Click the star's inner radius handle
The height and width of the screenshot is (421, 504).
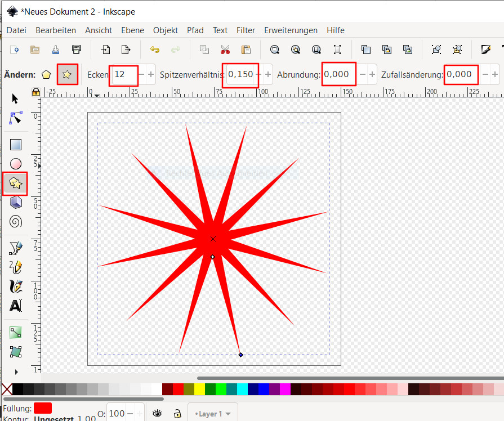pos(212,257)
